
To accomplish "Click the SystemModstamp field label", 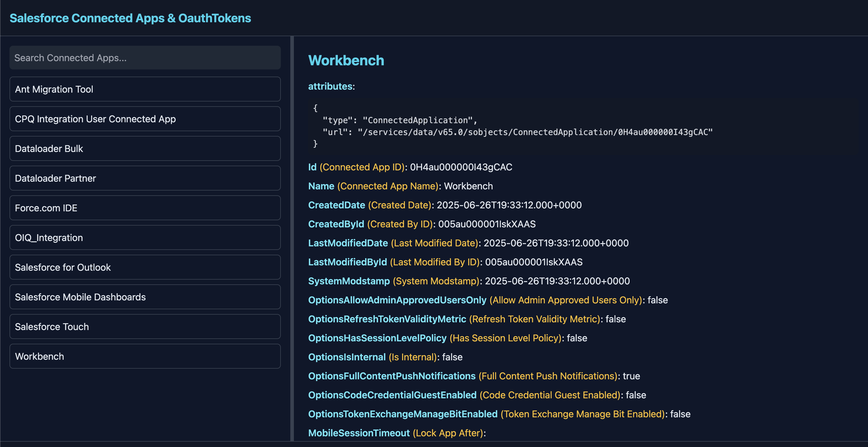I will pos(349,281).
